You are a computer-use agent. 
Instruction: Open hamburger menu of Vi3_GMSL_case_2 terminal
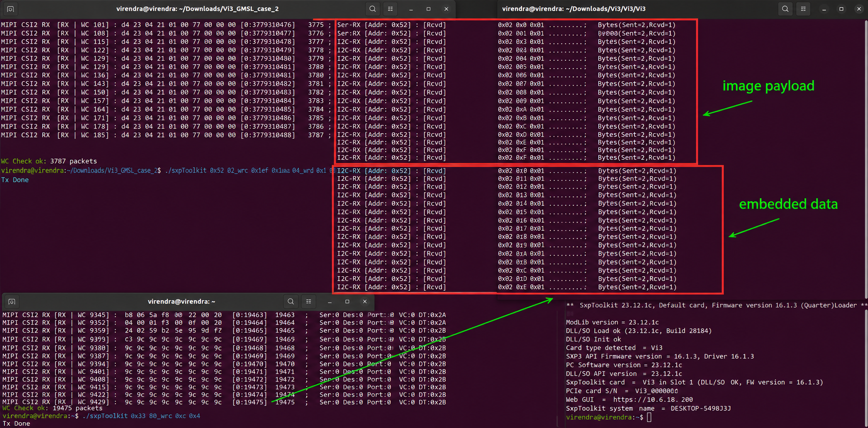coord(390,9)
